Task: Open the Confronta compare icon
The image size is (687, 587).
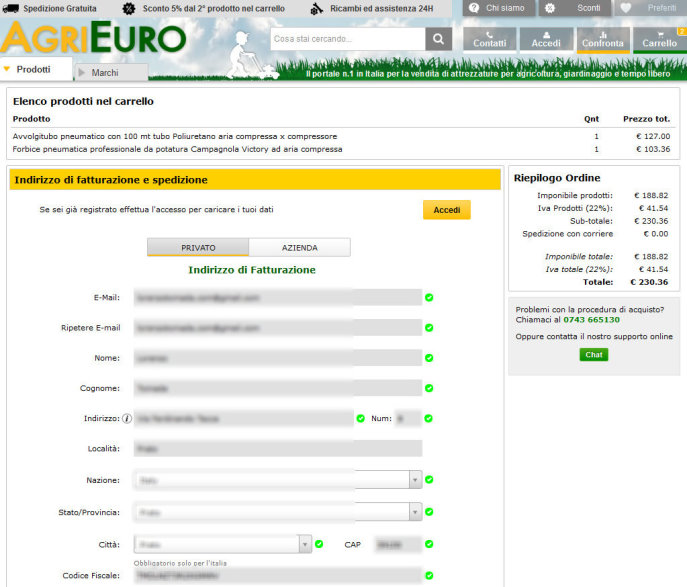Action: pos(603,39)
